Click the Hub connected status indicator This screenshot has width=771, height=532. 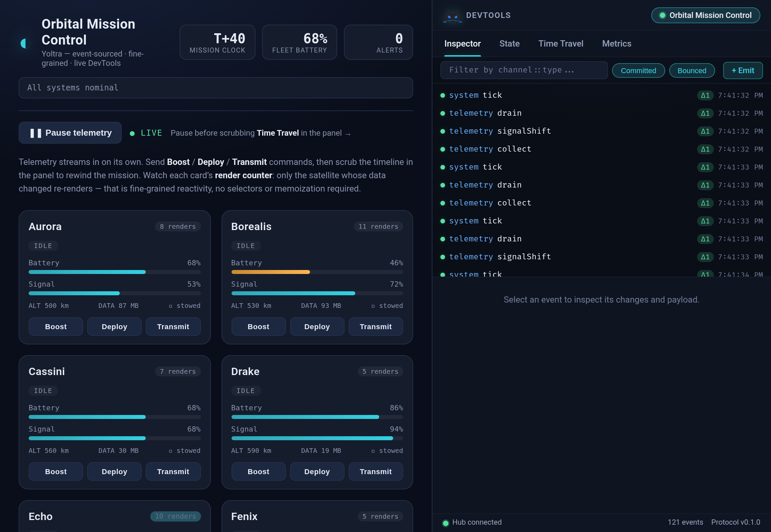472,522
